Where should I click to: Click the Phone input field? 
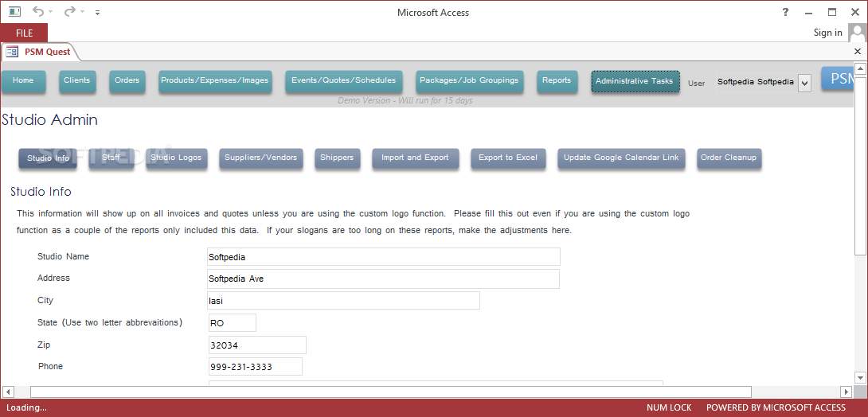click(256, 367)
